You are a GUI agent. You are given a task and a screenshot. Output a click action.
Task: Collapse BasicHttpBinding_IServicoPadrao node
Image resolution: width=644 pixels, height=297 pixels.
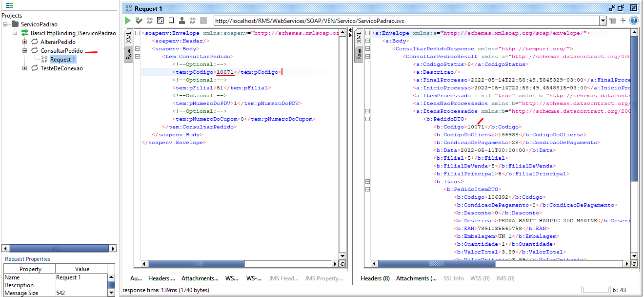pyautogui.click(x=15, y=33)
